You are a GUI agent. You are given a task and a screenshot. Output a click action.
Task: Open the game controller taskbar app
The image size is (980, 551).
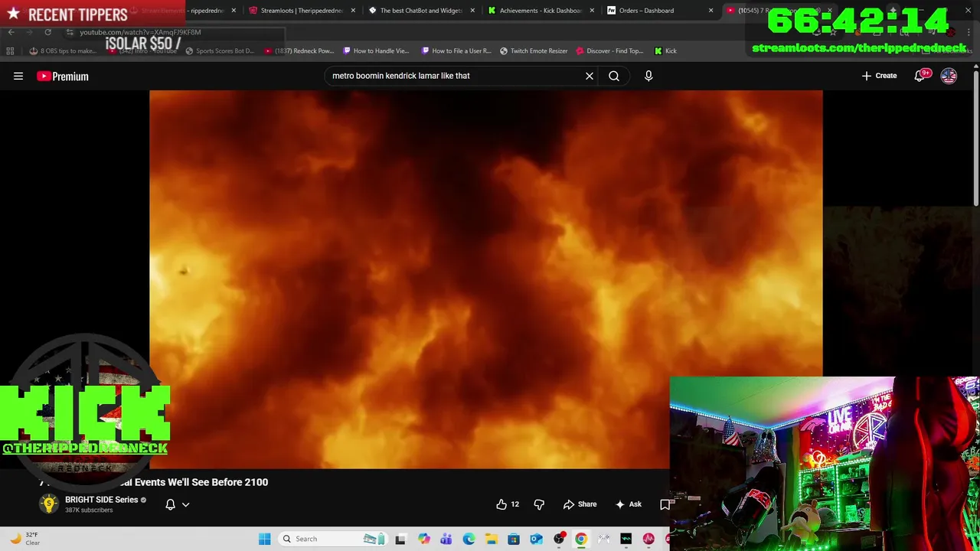[603, 539]
